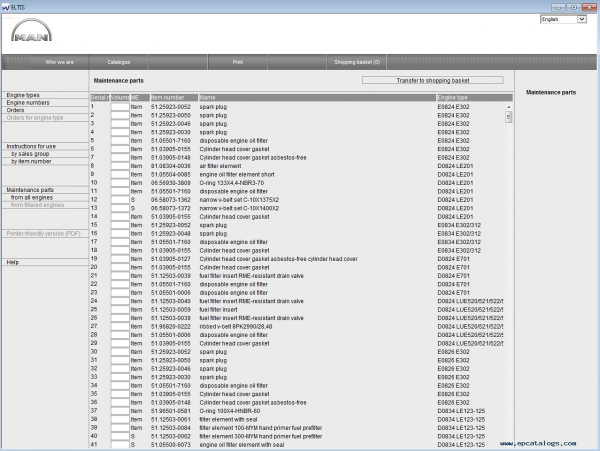The width and height of the screenshot is (600, 451).
Task: Click volume field for row 5
Action: pyautogui.click(x=120, y=140)
